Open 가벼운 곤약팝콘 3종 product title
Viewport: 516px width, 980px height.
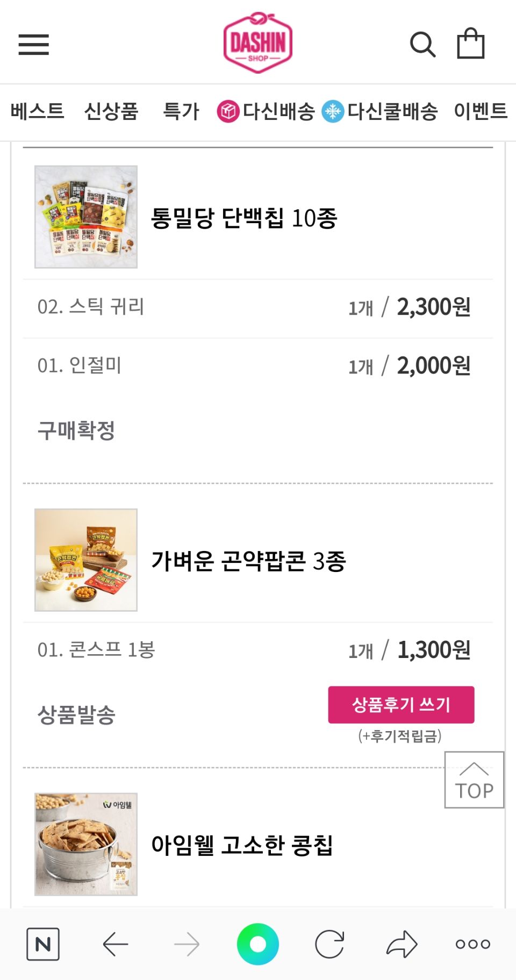pyautogui.click(x=248, y=561)
